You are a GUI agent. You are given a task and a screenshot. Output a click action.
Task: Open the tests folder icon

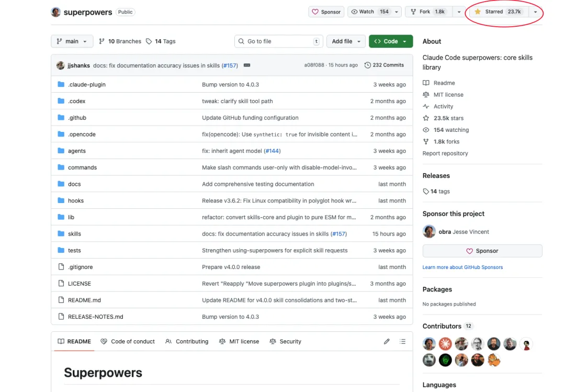coord(61,250)
